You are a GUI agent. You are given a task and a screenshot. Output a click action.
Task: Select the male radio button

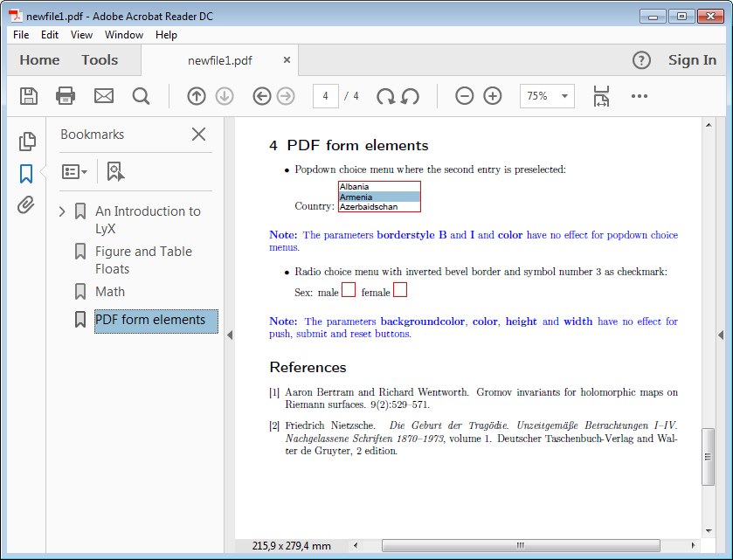[349, 290]
